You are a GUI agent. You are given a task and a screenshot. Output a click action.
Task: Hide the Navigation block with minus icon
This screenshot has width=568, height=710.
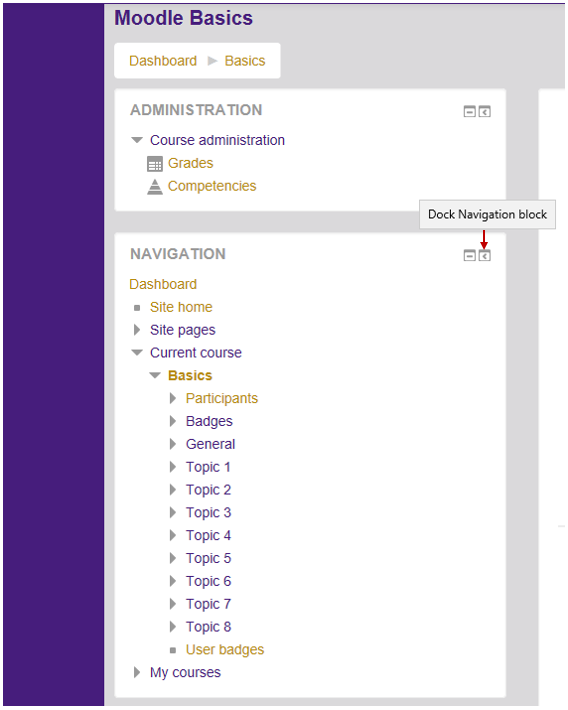click(470, 256)
